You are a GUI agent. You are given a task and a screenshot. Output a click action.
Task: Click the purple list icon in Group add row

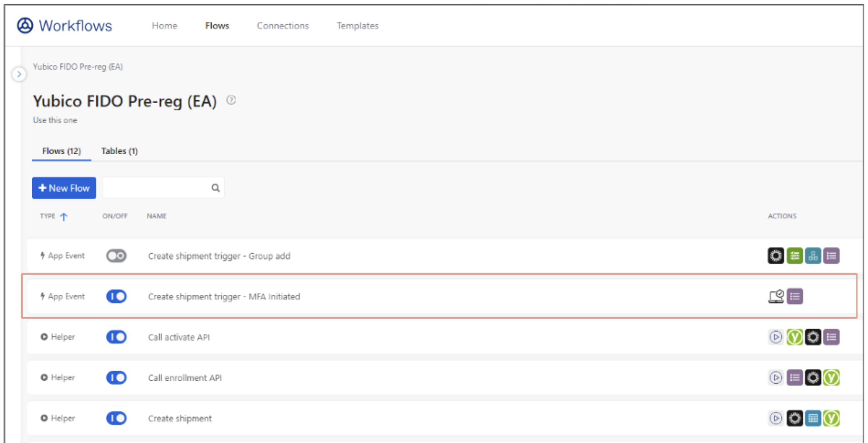pyautogui.click(x=831, y=256)
